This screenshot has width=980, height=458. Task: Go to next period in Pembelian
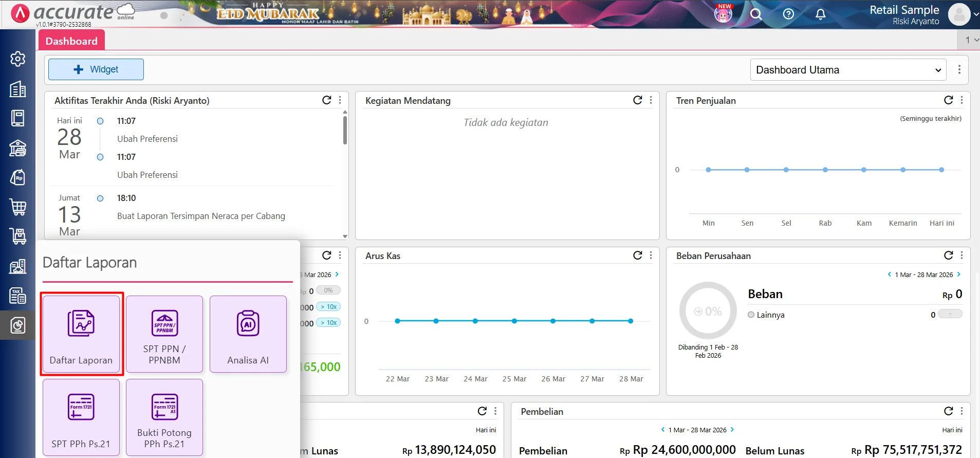(x=732, y=430)
